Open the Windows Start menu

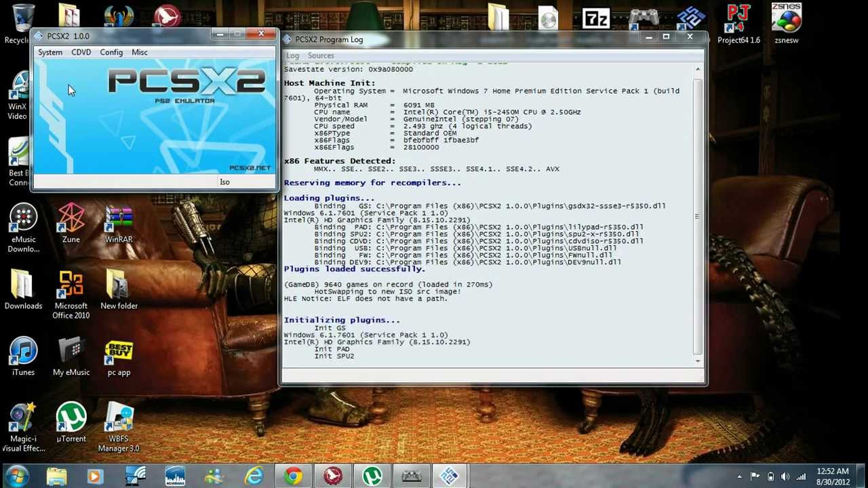click(x=16, y=476)
